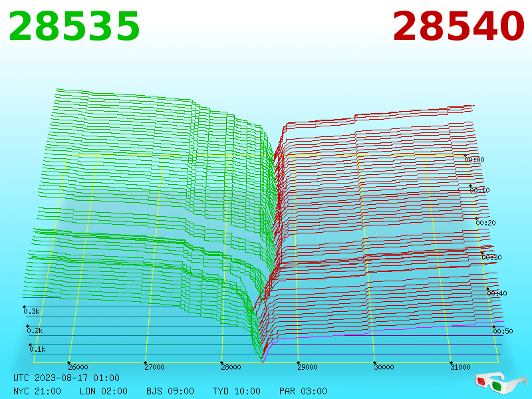Select the 30000 price axis label
The width and height of the screenshot is (532, 399).
click(x=384, y=367)
